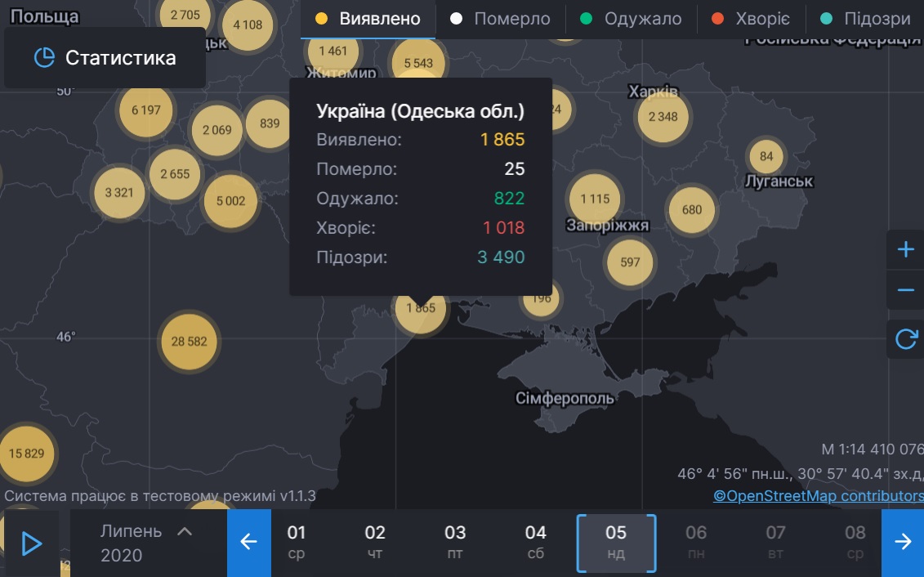Select the Виявлено tab
924x577 pixels.
368,19
